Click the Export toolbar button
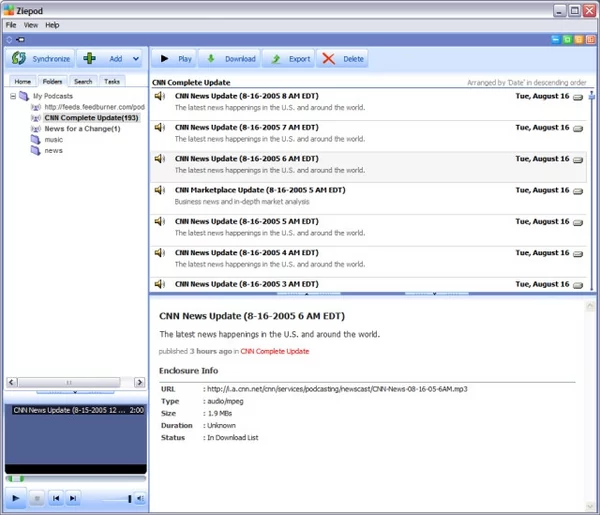Image resolution: width=600 pixels, height=515 pixels. 289,59
